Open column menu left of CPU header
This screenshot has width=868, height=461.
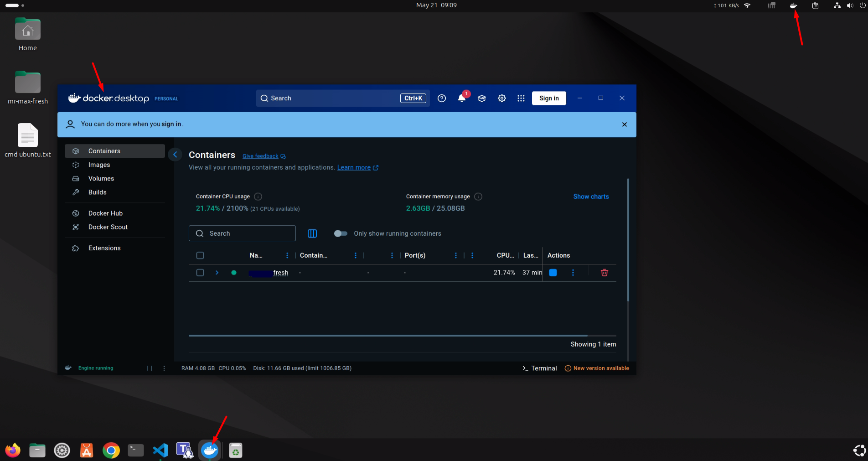[472, 255]
